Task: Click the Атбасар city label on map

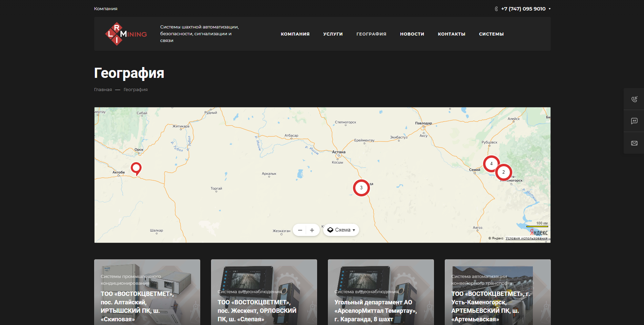Action: click(291, 135)
